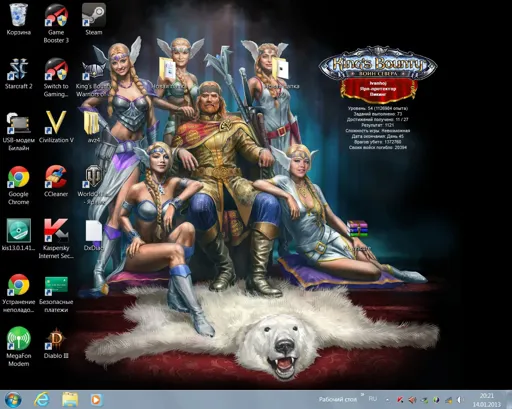Open Civilization V shortcut
512x409 pixels.
(56, 127)
